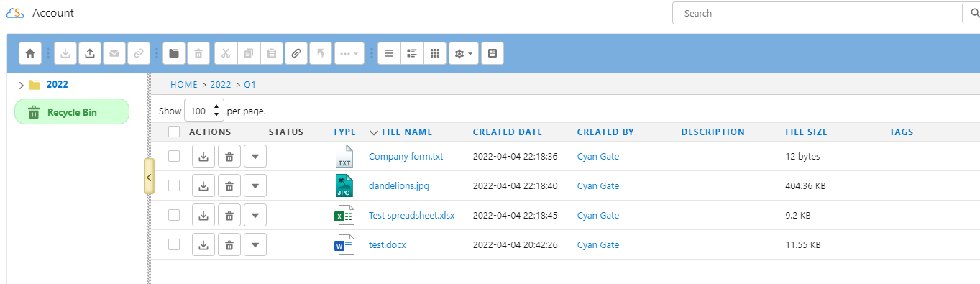Expand the 2022 folder in the tree
980x284 pixels.
[x=21, y=85]
